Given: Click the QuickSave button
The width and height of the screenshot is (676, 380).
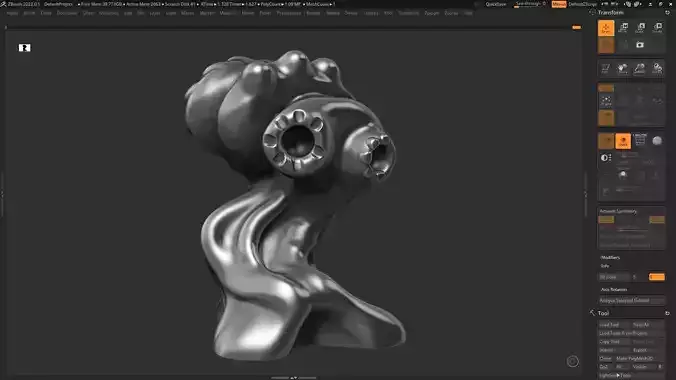Looking at the screenshot, I should pyautogui.click(x=496, y=4).
